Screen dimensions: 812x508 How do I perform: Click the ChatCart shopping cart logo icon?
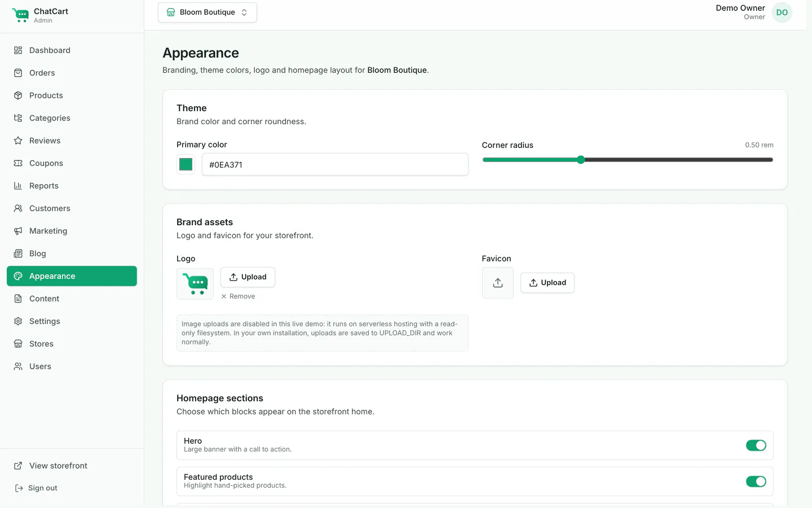point(20,15)
